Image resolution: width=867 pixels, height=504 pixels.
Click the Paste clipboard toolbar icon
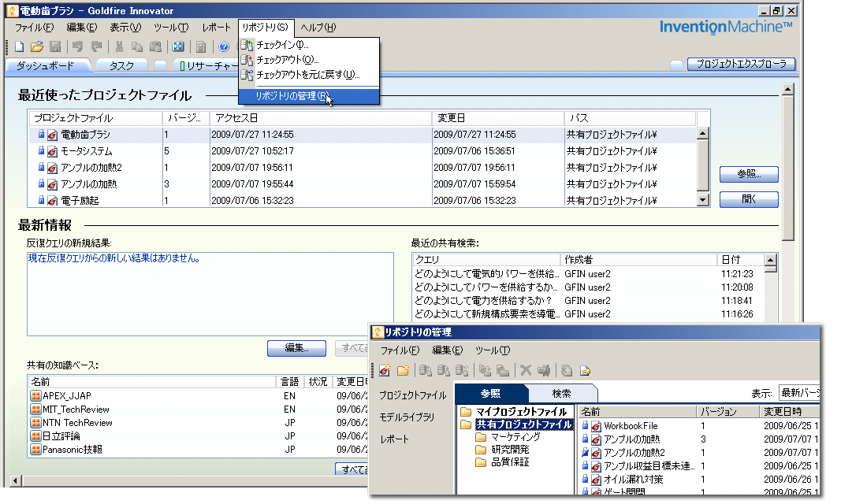(x=155, y=47)
